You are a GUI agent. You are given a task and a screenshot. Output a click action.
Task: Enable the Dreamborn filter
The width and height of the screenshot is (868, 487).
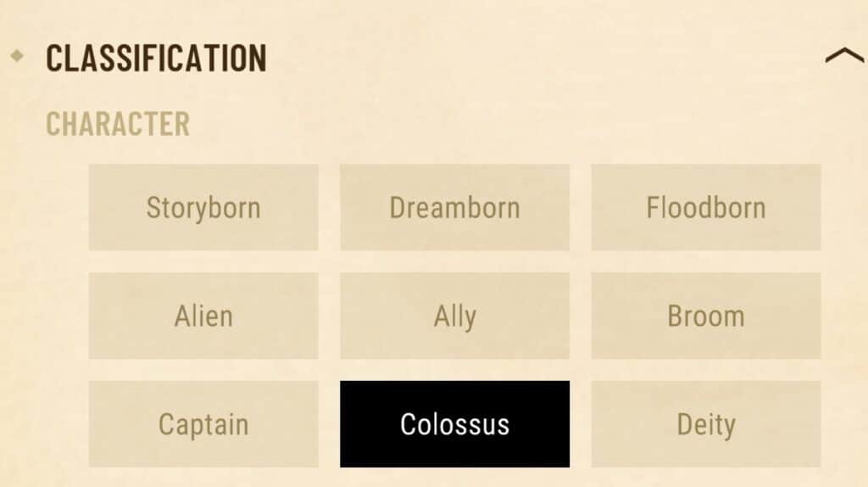tap(454, 207)
